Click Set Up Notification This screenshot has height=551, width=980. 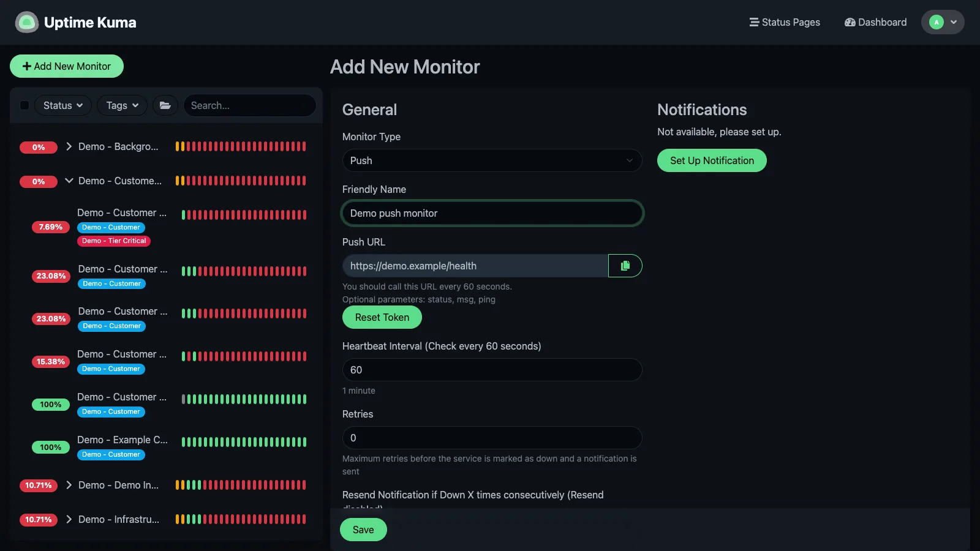click(712, 160)
